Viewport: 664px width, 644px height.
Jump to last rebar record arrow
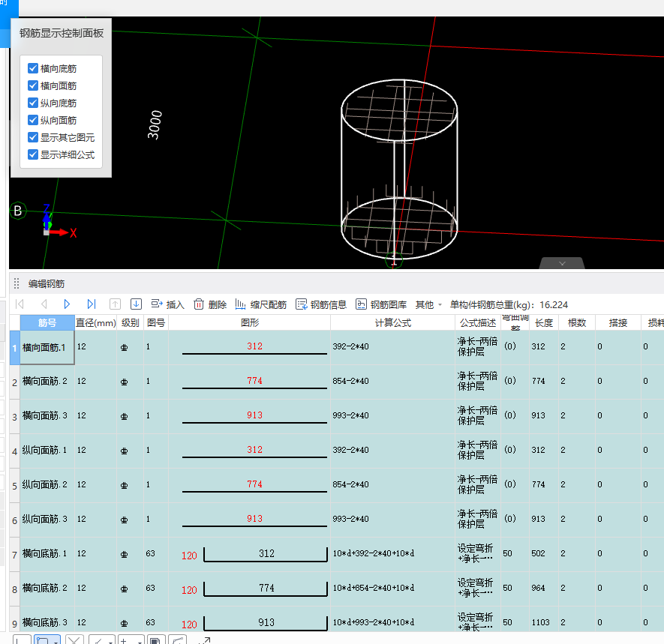click(91, 304)
